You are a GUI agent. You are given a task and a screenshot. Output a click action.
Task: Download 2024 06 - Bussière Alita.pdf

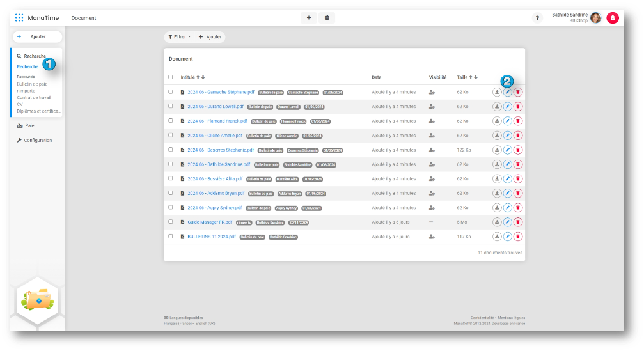tap(497, 179)
